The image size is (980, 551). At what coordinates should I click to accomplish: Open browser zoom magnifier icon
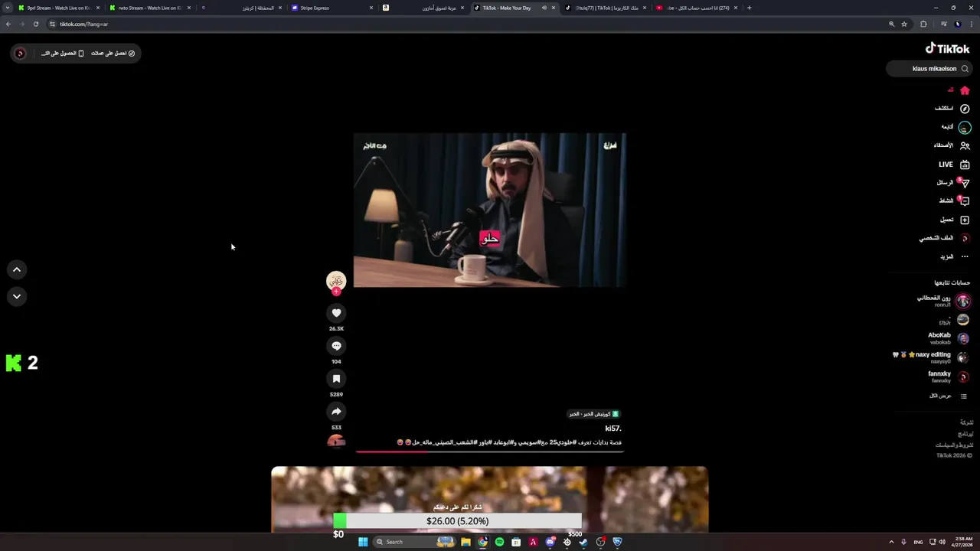point(891,24)
